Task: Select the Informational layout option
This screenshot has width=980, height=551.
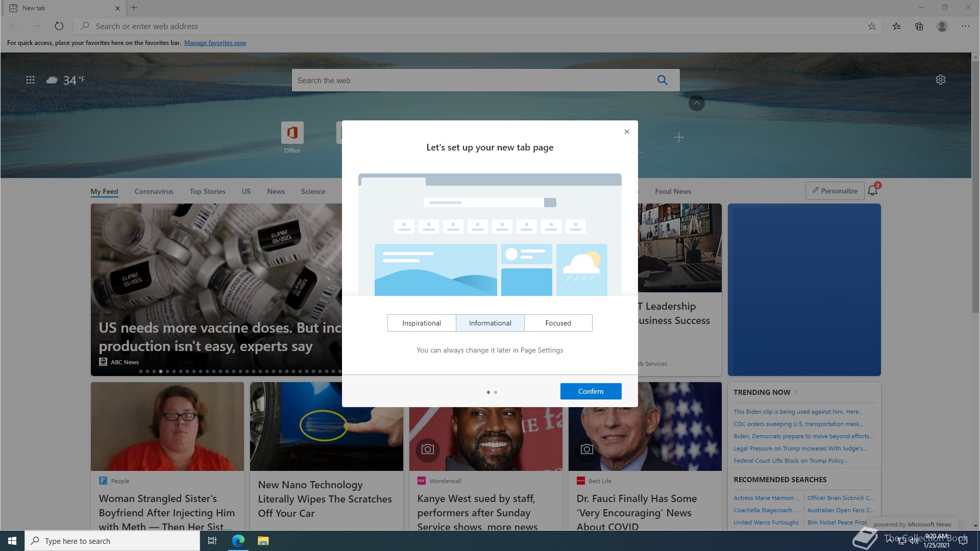Action: coord(490,323)
